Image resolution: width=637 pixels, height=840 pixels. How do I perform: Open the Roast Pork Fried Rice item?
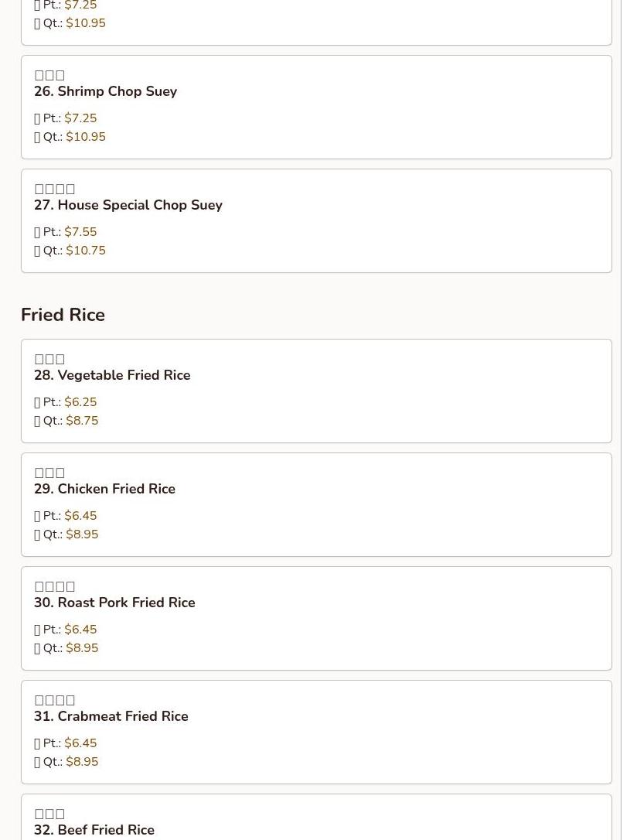114,603
